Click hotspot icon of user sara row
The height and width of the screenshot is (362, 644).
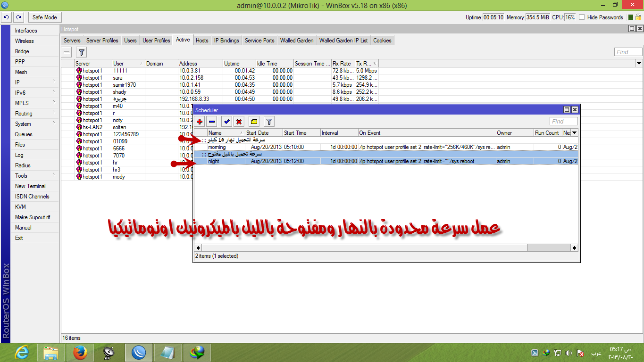[x=79, y=78]
